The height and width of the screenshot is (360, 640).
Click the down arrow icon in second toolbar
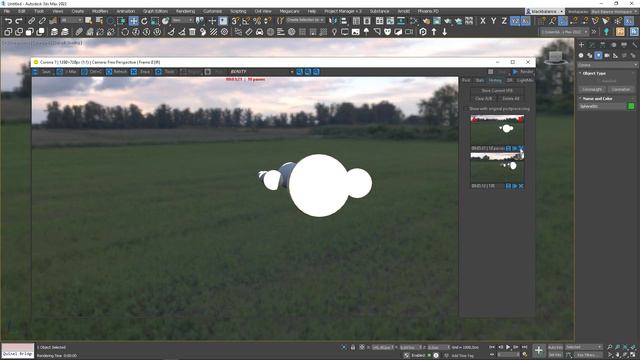click(x=444, y=32)
